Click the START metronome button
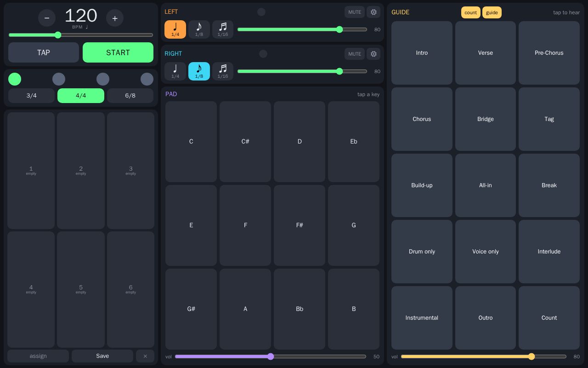Viewport: 588px width, 368px height. pos(118,52)
